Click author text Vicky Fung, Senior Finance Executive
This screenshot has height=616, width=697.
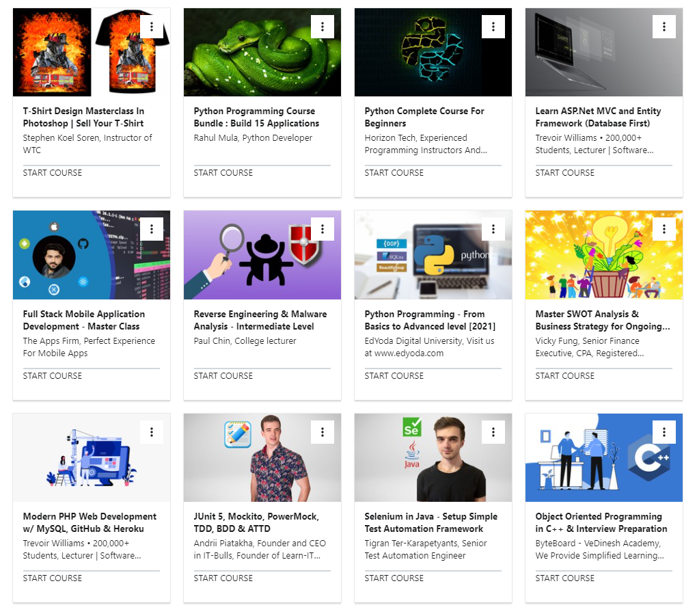point(590,347)
